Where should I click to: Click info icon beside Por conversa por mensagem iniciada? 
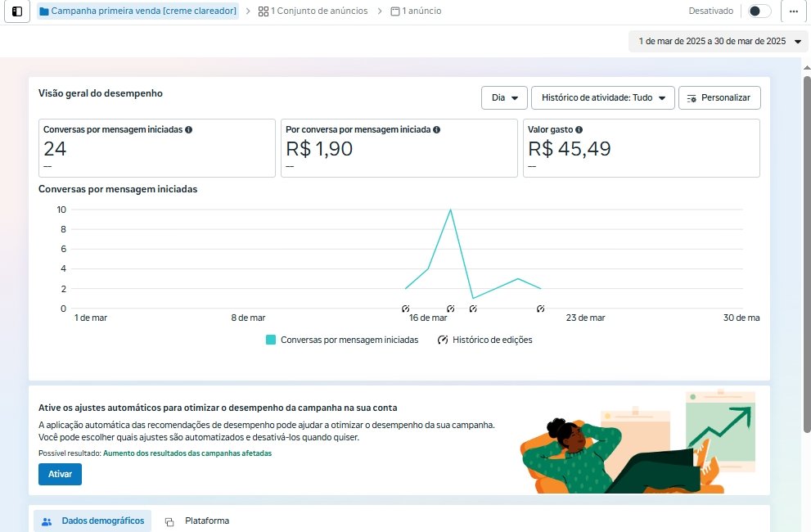click(x=436, y=129)
